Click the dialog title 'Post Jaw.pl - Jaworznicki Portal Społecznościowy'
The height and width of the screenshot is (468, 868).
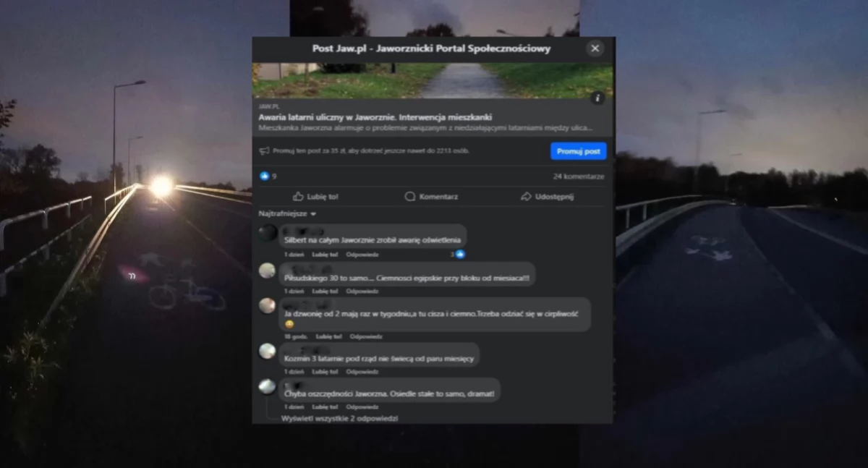(432, 48)
